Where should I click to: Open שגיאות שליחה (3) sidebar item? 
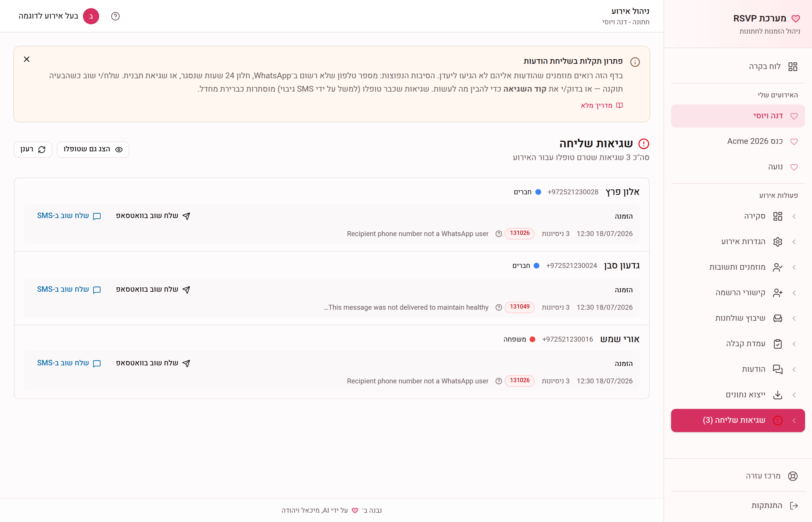[x=738, y=420]
